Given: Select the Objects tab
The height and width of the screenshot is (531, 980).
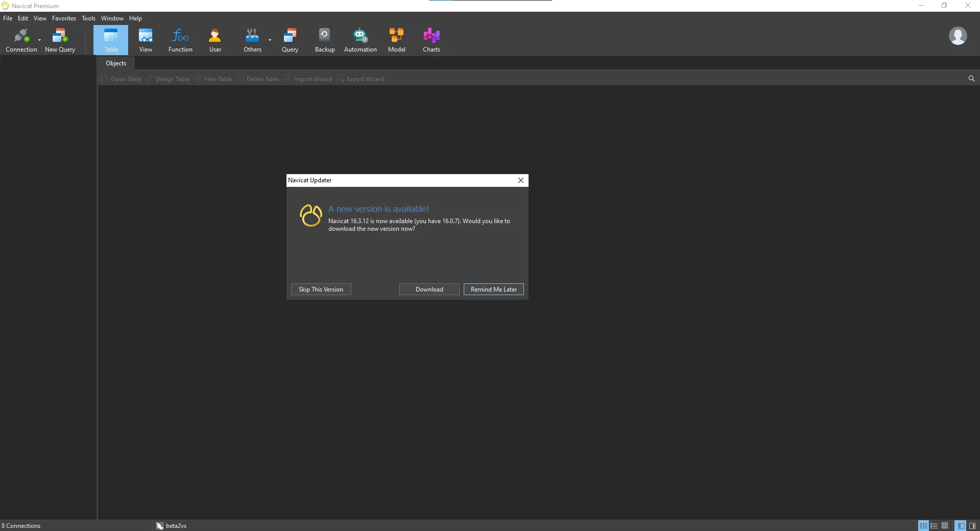Looking at the screenshot, I should click(x=116, y=63).
